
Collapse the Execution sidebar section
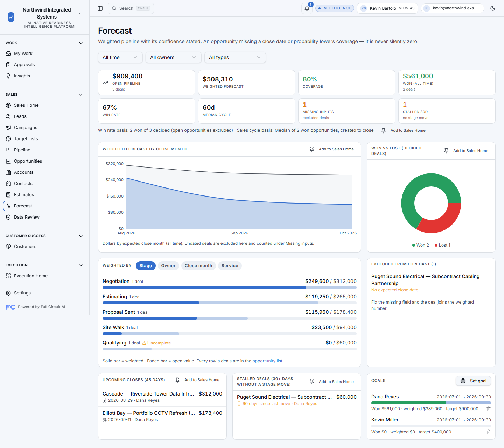pyautogui.click(x=81, y=265)
